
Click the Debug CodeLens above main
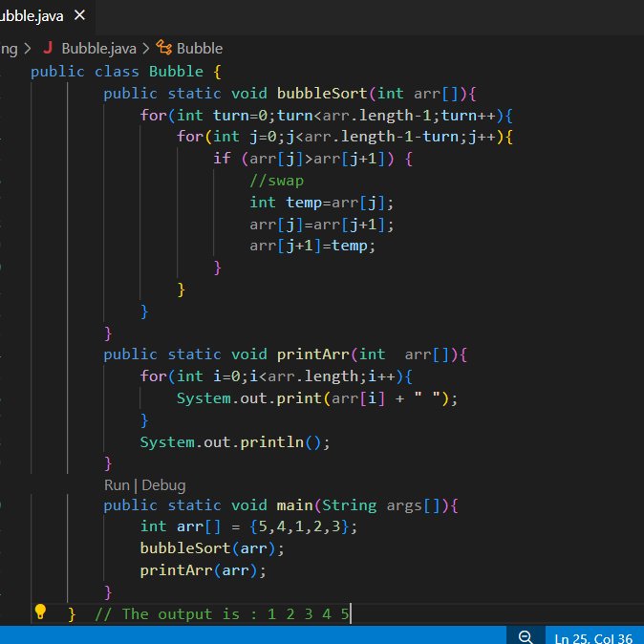click(163, 485)
